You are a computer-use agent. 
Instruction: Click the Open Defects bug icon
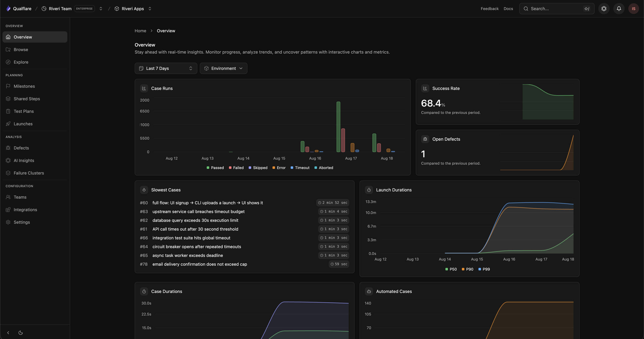click(425, 139)
